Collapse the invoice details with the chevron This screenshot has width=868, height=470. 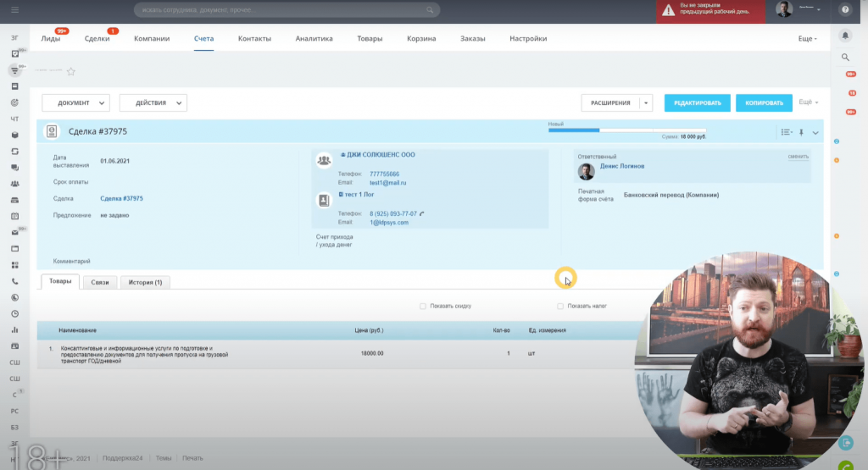[815, 133]
